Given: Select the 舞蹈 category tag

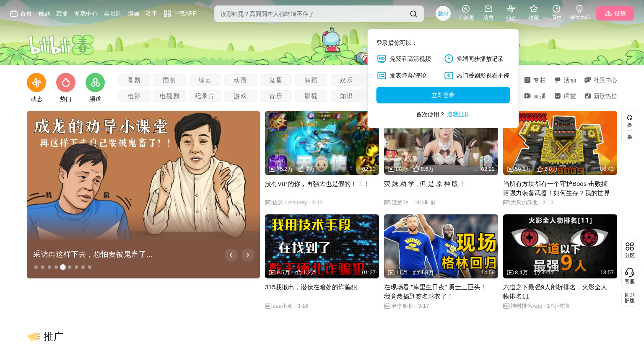Looking at the screenshot, I should click(311, 80).
